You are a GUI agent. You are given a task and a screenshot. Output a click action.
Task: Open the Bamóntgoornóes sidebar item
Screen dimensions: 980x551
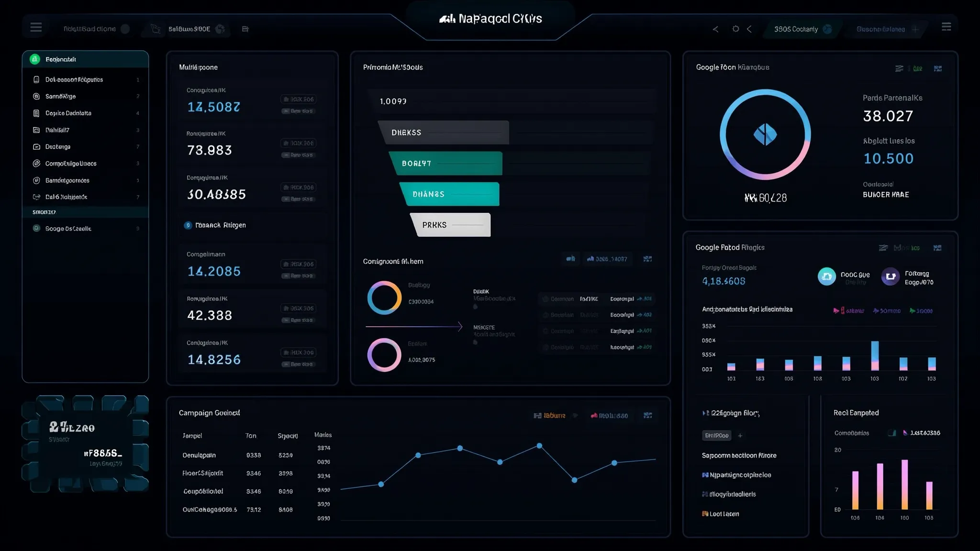85,180
